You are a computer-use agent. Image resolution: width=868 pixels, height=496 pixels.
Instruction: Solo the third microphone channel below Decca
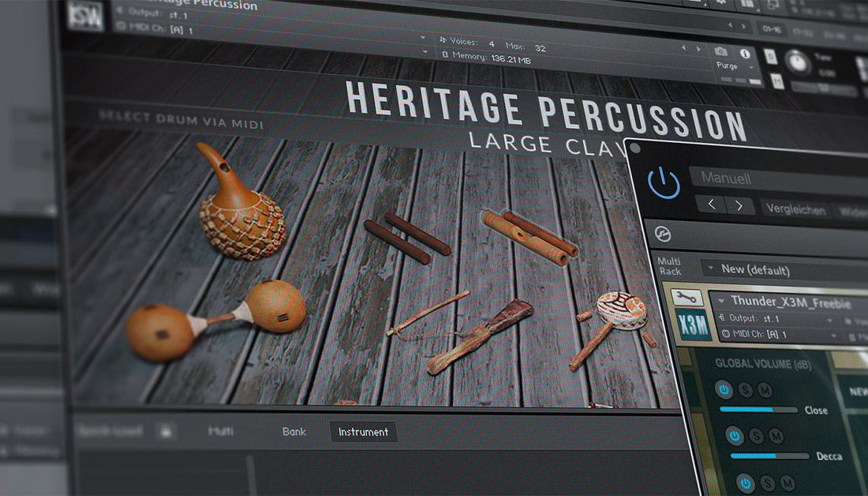[x=767, y=483]
